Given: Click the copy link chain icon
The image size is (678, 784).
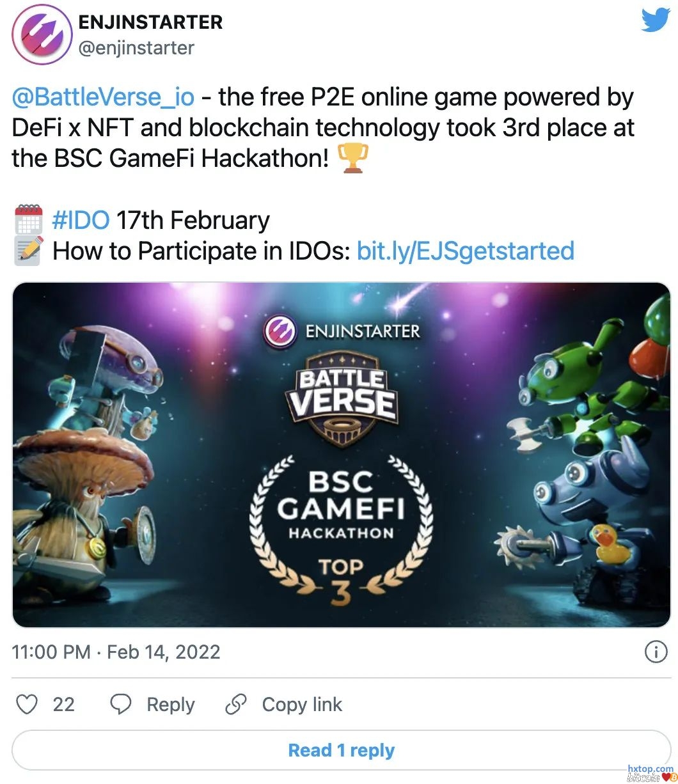Looking at the screenshot, I should [x=236, y=704].
